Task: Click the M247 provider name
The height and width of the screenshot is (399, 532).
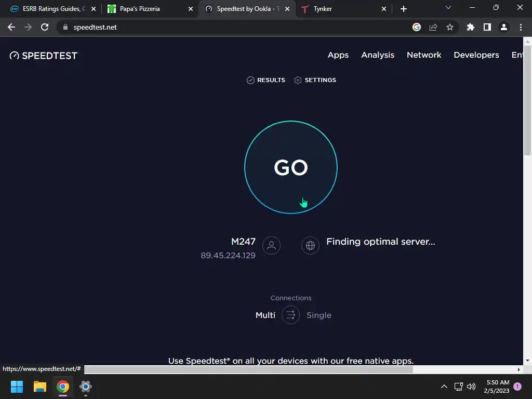Action: pyautogui.click(x=243, y=242)
